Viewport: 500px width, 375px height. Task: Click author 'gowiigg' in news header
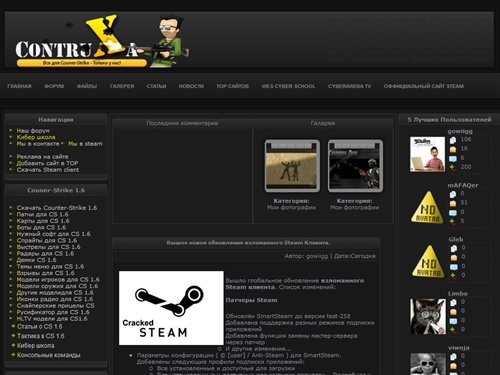pos(317,256)
